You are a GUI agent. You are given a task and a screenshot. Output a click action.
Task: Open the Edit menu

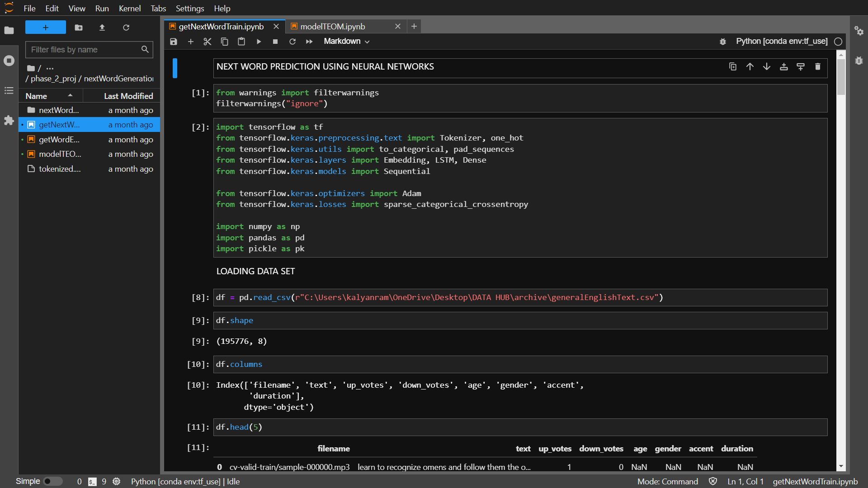[52, 8]
